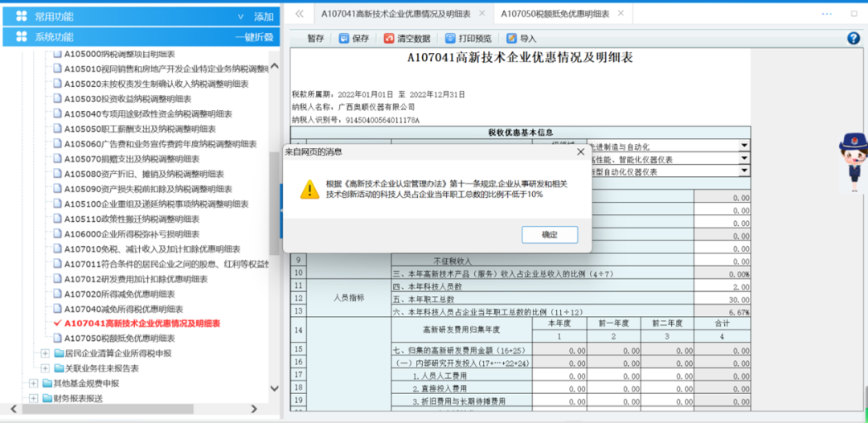Image resolution: width=868 pixels, height=423 pixels.
Task: Select the A107041高新技术企业优惠情况及明细表 tab
Action: (x=395, y=14)
